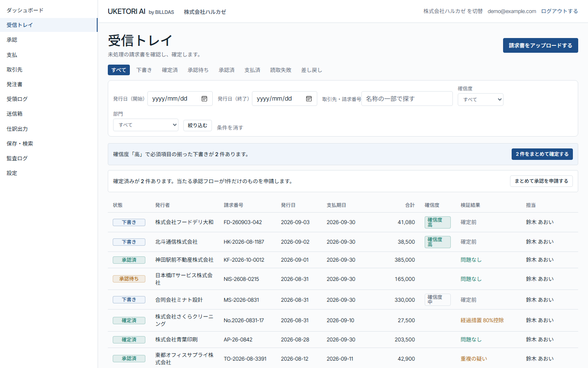Click the 重複の疑い verification result

click(x=474, y=359)
